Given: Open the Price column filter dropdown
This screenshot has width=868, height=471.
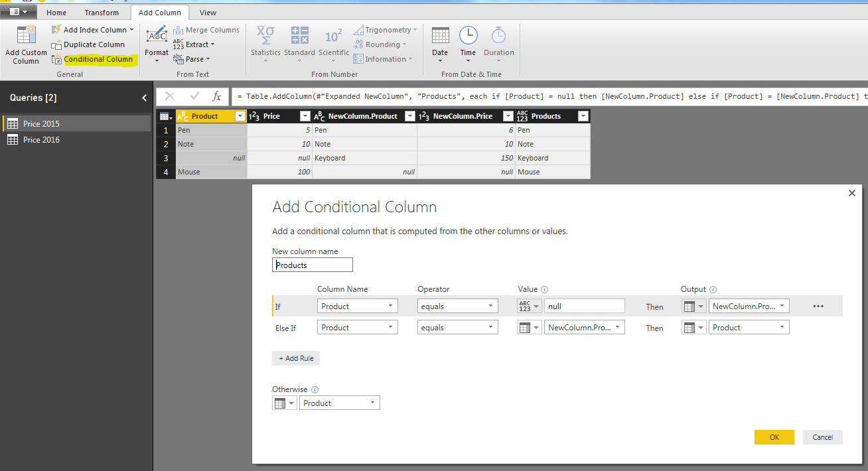Looking at the screenshot, I should point(305,116).
